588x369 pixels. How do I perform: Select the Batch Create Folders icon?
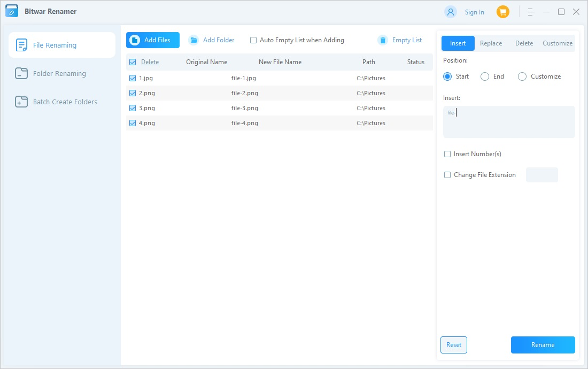(21, 102)
